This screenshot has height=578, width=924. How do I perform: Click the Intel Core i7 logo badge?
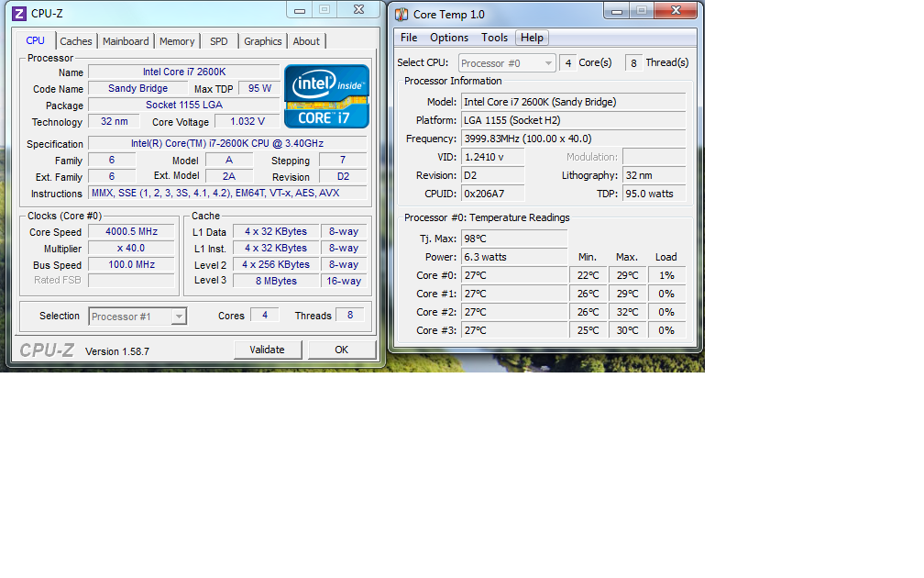tap(326, 96)
